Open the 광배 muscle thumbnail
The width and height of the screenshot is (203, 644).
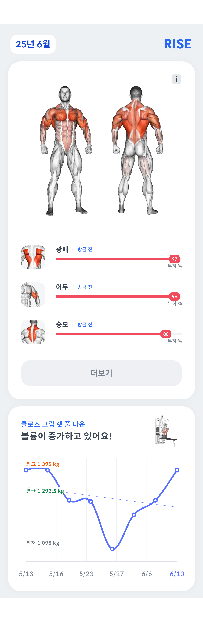(x=33, y=257)
